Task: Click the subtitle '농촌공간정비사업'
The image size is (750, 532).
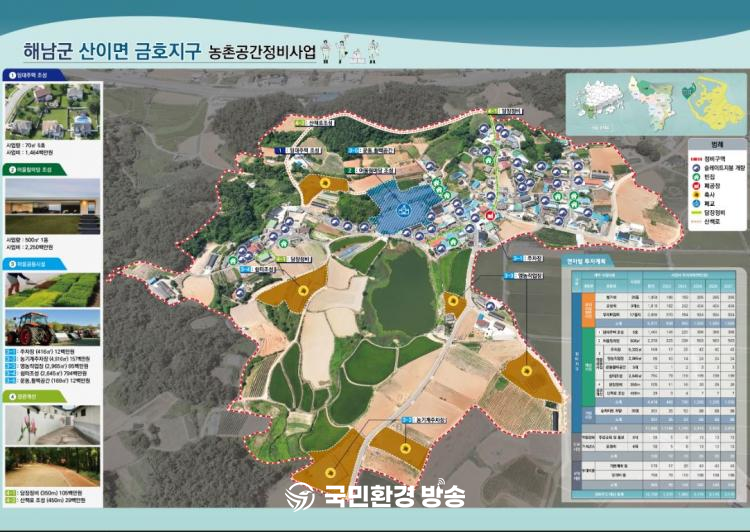Action: [262, 52]
